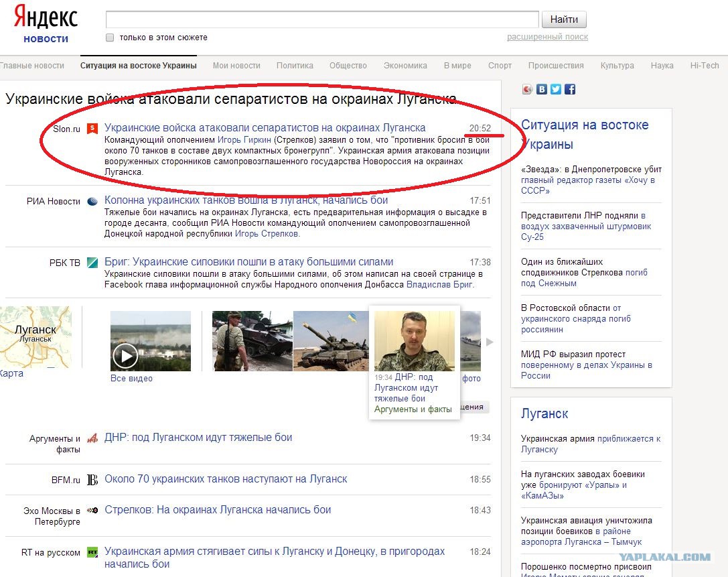The width and height of the screenshot is (728, 577).
Task: Open sidebar heading Ситуация на востоке Украины
Action: pyautogui.click(x=585, y=135)
